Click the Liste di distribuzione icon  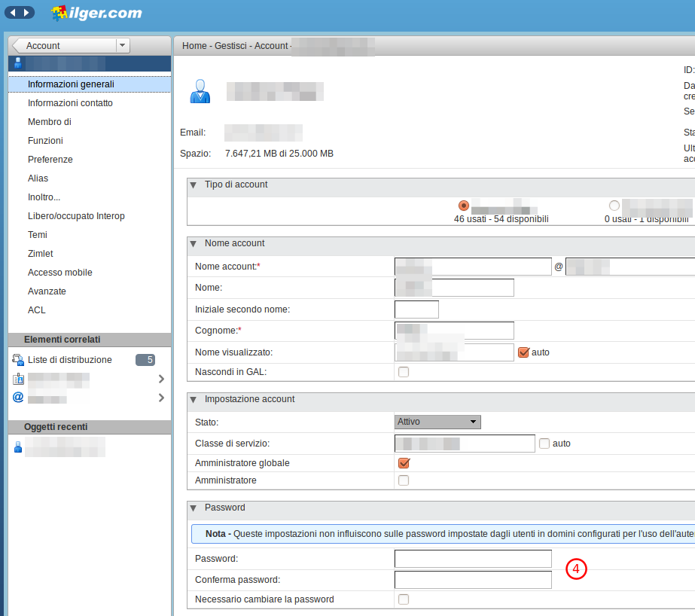coord(18,359)
